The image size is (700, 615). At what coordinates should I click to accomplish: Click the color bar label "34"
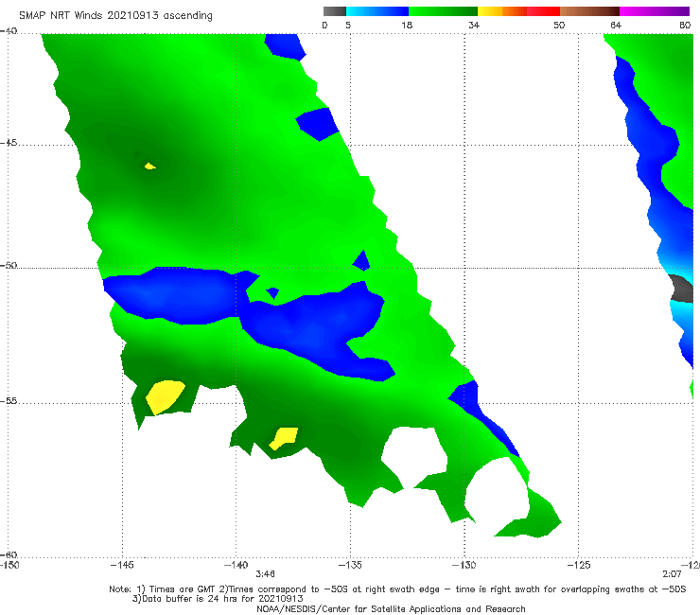tap(474, 25)
